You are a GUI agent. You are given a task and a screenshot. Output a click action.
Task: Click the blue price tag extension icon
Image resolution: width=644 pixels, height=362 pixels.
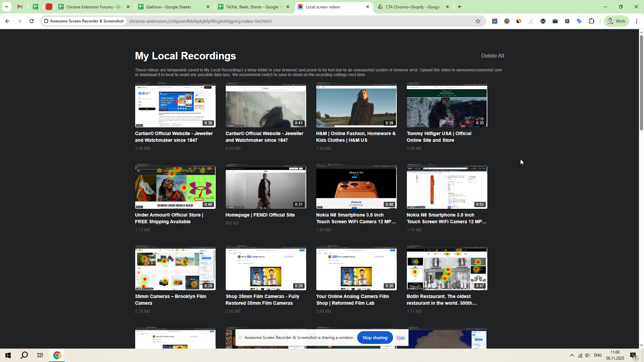[579, 21]
